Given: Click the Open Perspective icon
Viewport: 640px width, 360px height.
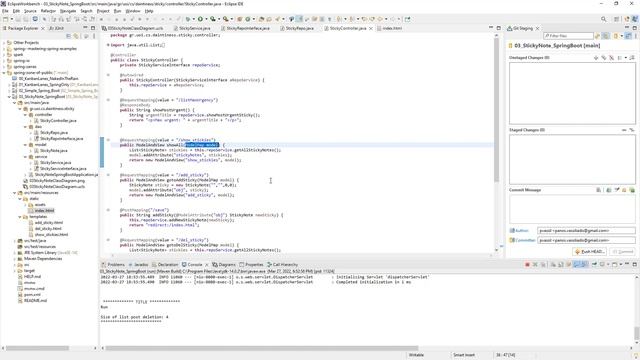Looking at the screenshot, I should click(x=616, y=19).
